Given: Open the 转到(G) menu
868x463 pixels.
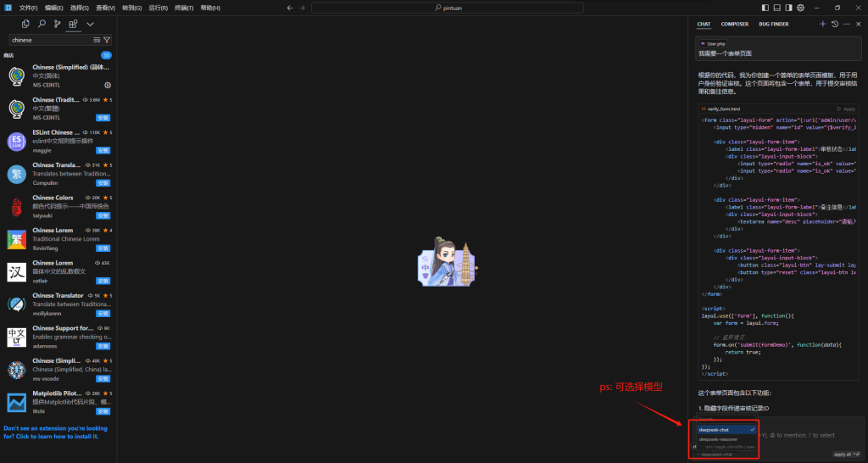Looking at the screenshot, I should [x=131, y=8].
